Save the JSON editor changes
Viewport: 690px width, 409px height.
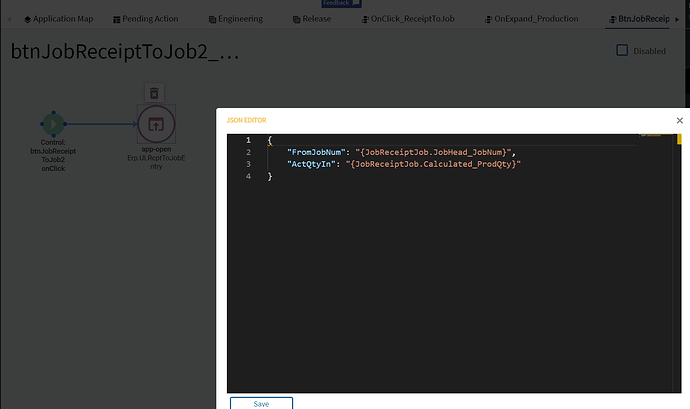pyautogui.click(x=261, y=403)
